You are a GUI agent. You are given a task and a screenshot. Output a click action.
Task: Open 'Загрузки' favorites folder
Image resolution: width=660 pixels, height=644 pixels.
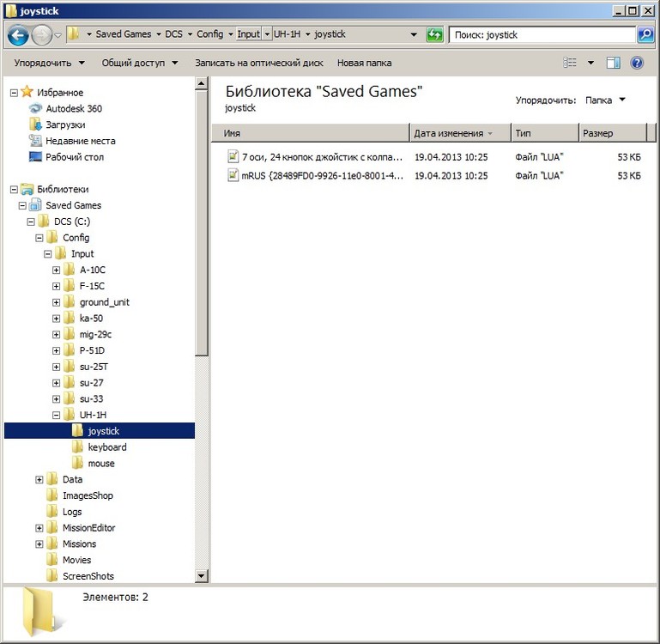65,125
